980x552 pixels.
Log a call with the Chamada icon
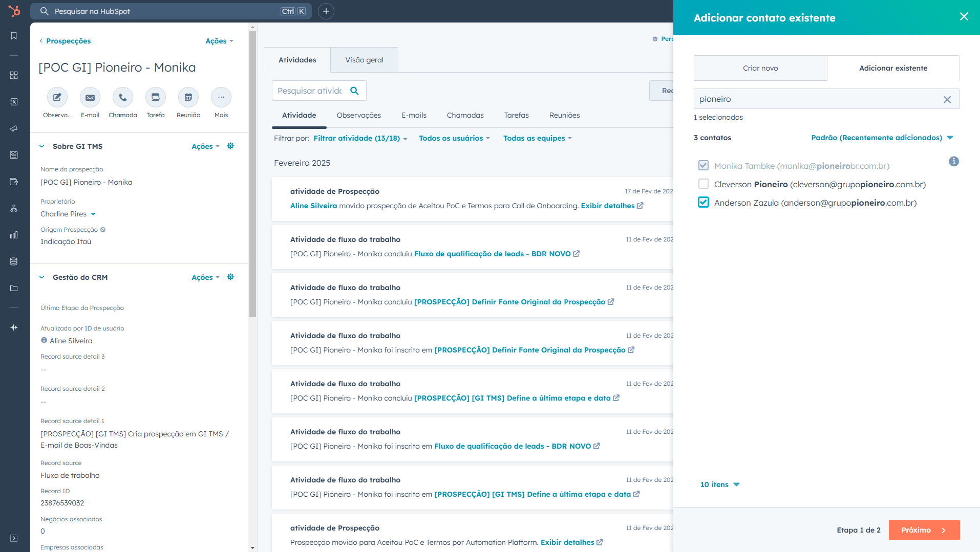pyautogui.click(x=123, y=97)
